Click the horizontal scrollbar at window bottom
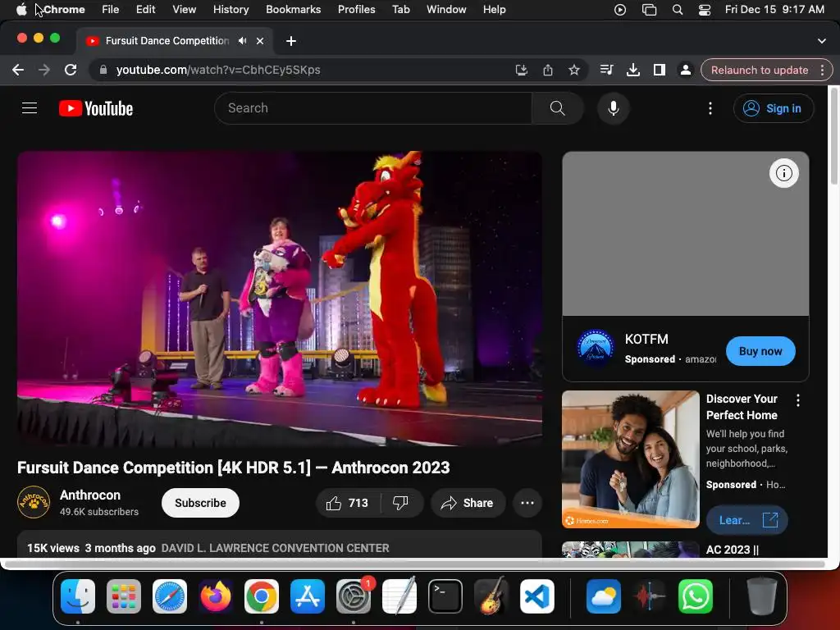The width and height of the screenshot is (840, 630). (x=415, y=564)
